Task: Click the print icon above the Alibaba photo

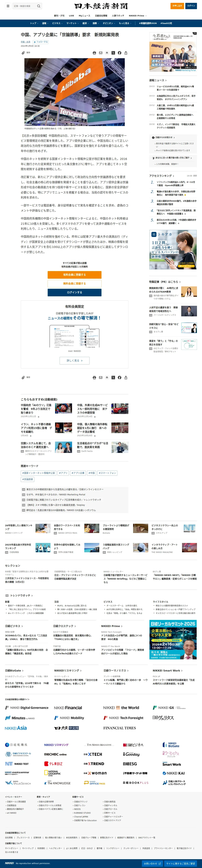Action: (94, 53)
